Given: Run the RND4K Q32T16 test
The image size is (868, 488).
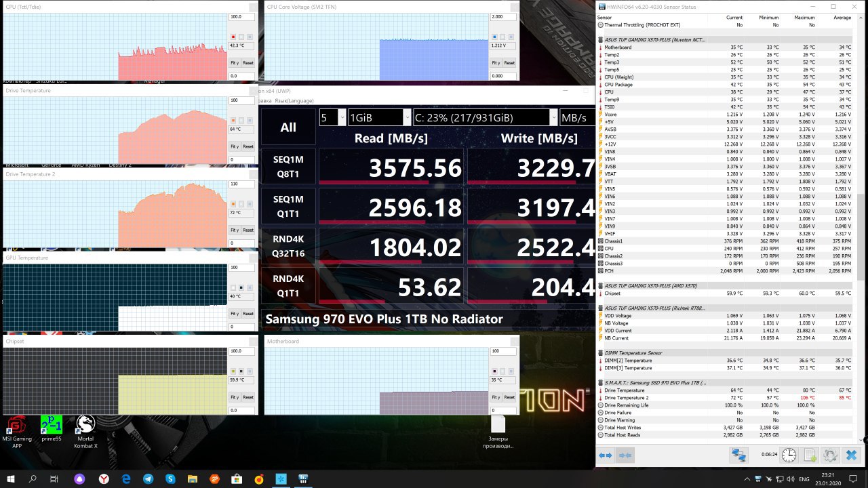Looking at the screenshot, I should (x=288, y=245).
